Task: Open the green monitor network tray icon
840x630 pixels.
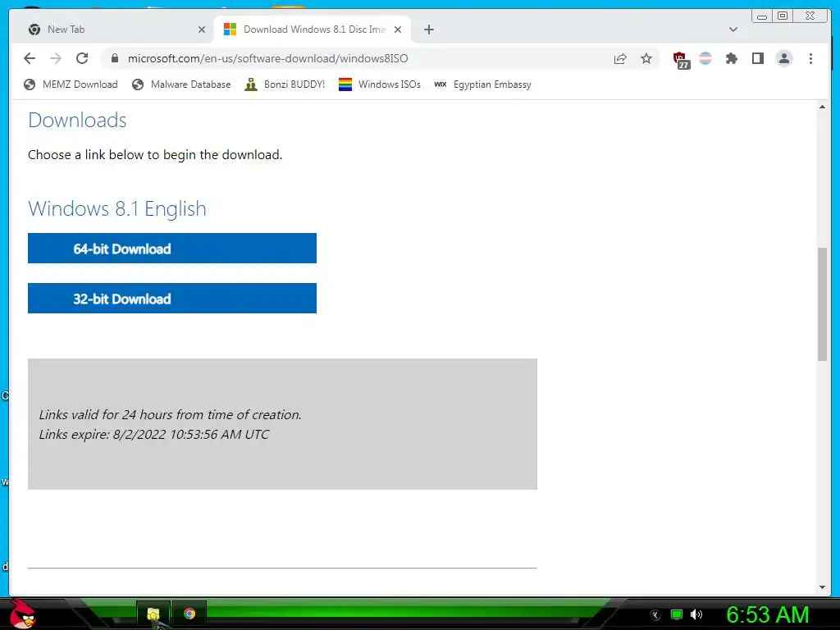Action: click(677, 614)
